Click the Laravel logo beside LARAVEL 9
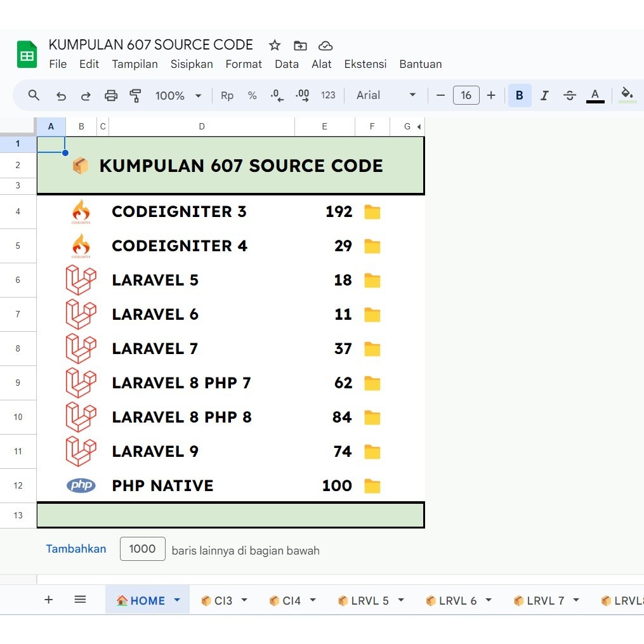The height and width of the screenshot is (644, 644). point(81,451)
